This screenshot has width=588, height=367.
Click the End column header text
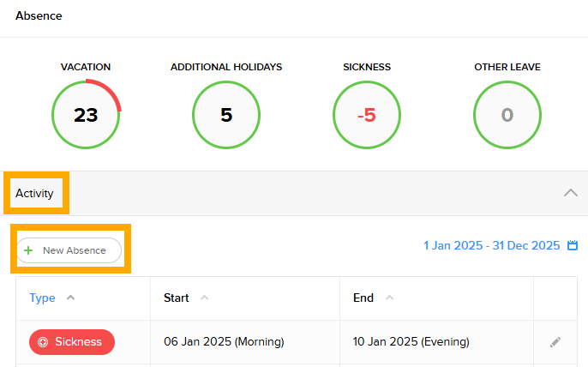[x=363, y=298]
